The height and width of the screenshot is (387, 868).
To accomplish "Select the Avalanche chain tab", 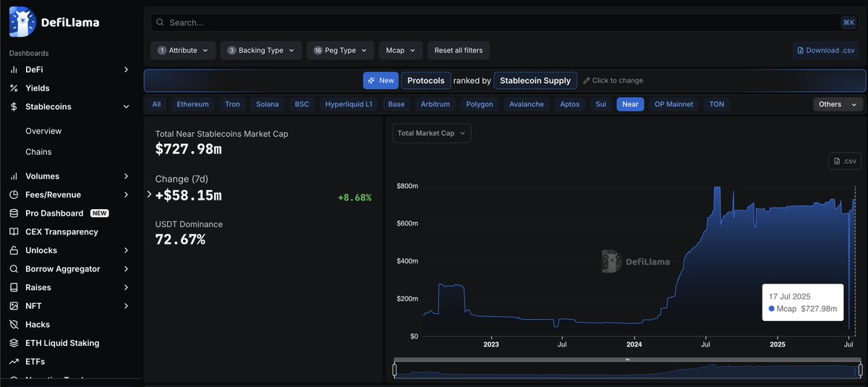I will coord(526,104).
